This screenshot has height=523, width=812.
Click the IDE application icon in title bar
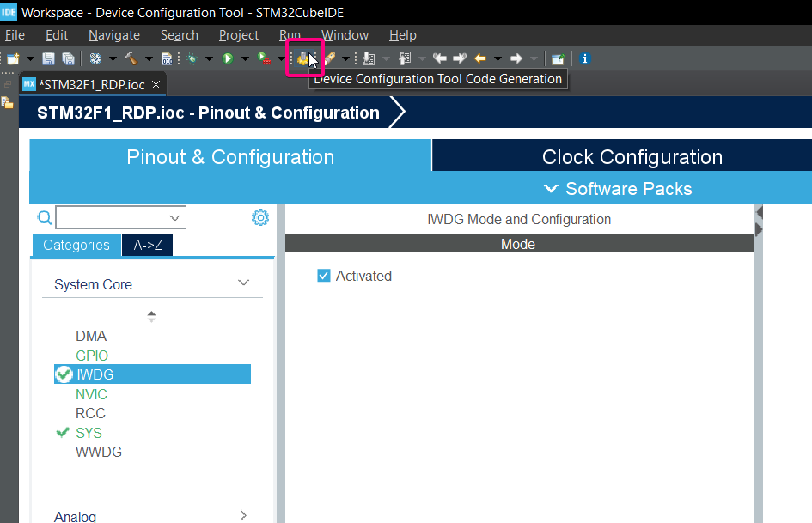coord(9,12)
